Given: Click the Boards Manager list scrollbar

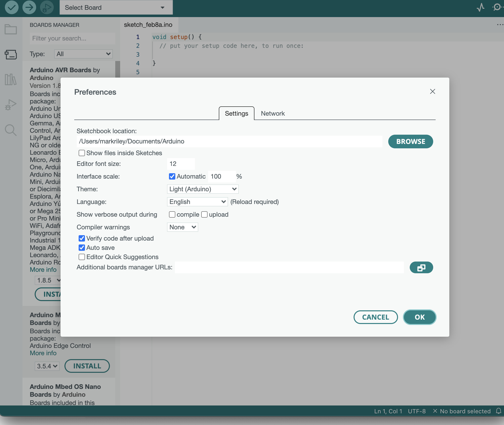Looking at the screenshot, I should [x=117, y=69].
